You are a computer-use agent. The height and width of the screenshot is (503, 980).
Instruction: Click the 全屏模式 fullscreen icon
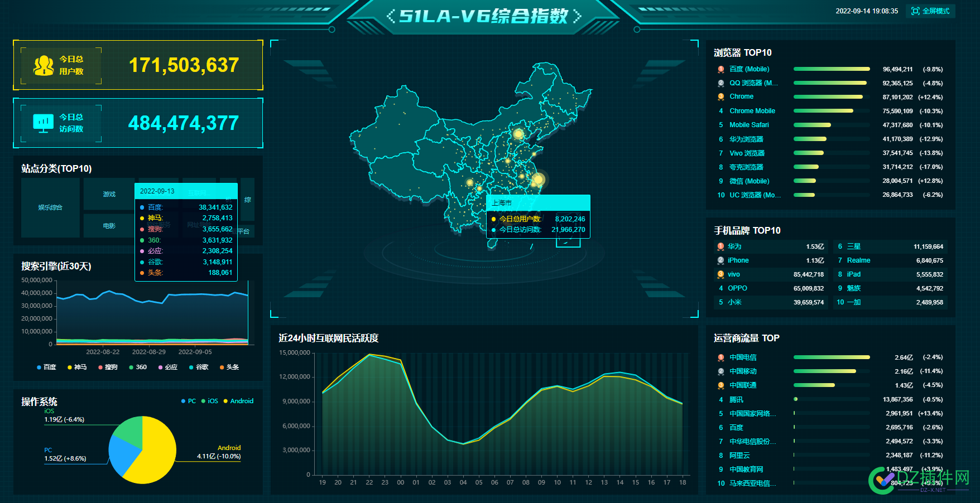click(915, 11)
